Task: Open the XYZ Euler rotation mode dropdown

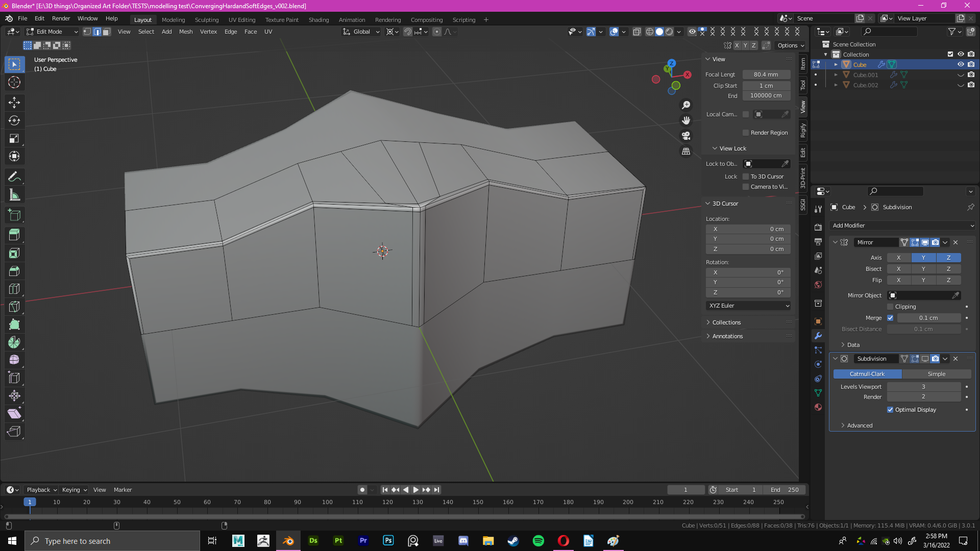Action: [748, 306]
